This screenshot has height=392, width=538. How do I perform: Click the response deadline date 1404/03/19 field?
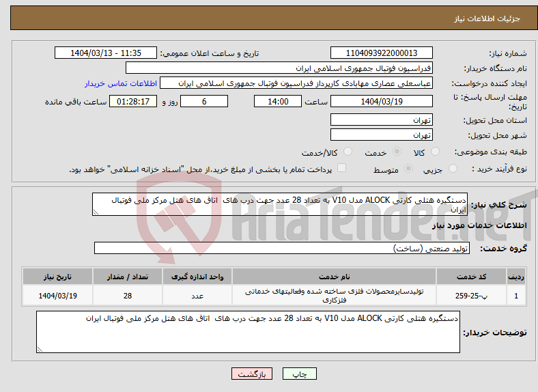[x=382, y=101]
